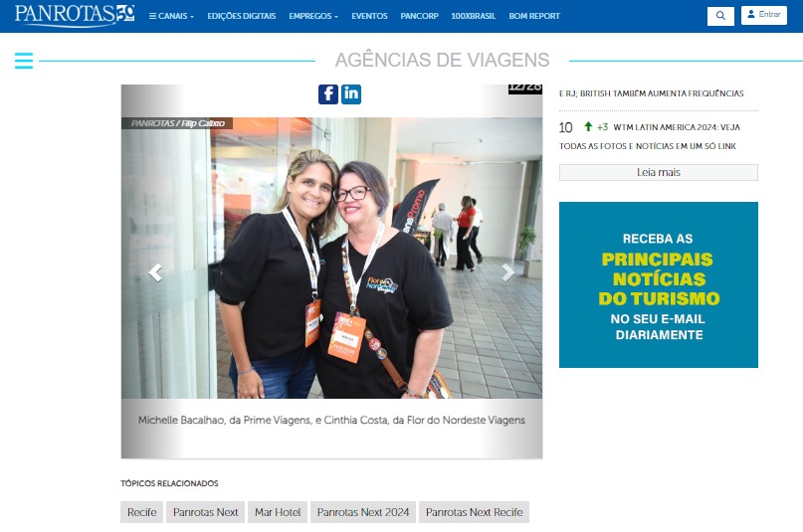
Task: Go to previous gallery photo arrow
Action: coord(155,272)
